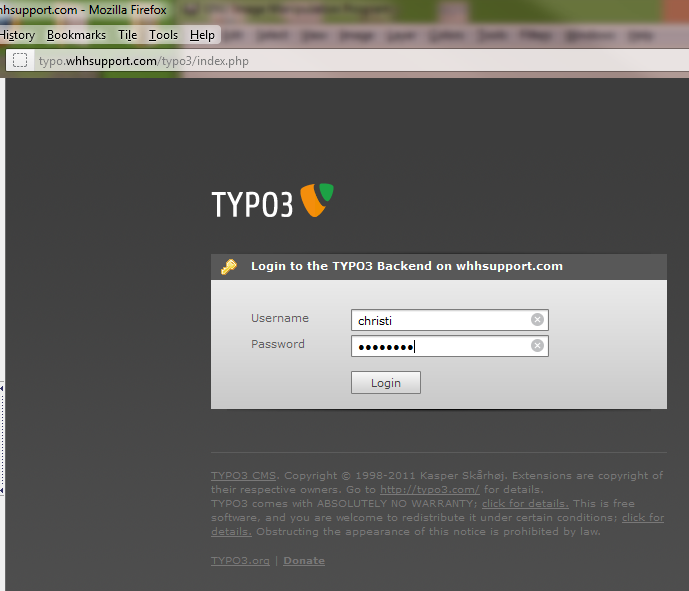Visit the TYPO3.org footer link
This screenshot has height=591, width=689.
click(x=240, y=561)
